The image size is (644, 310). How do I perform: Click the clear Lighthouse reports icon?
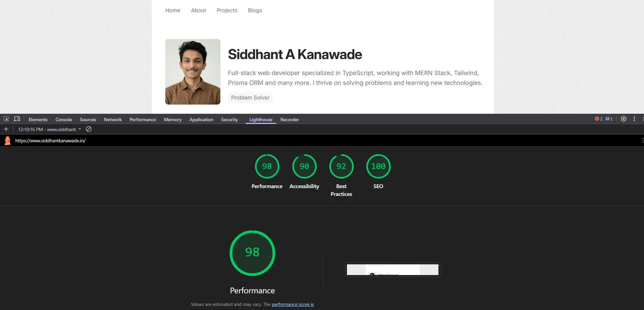pos(89,129)
